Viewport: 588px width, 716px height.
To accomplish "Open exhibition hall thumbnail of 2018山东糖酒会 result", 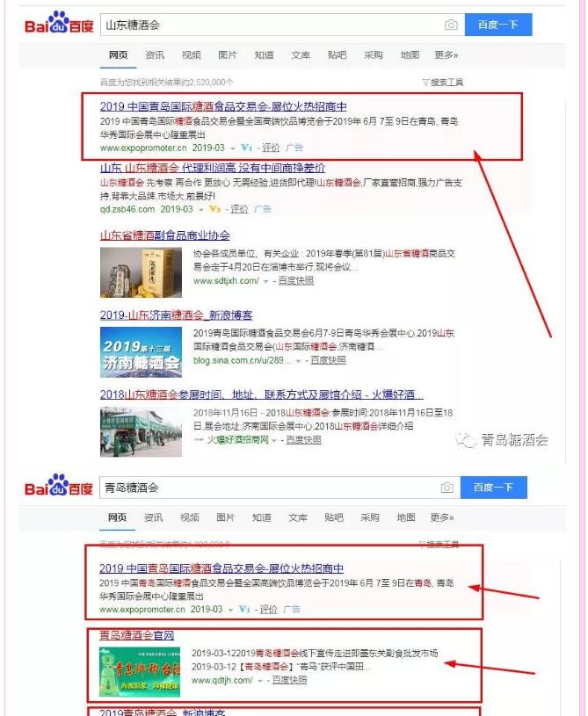I will pyautogui.click(x=141, y=431).
